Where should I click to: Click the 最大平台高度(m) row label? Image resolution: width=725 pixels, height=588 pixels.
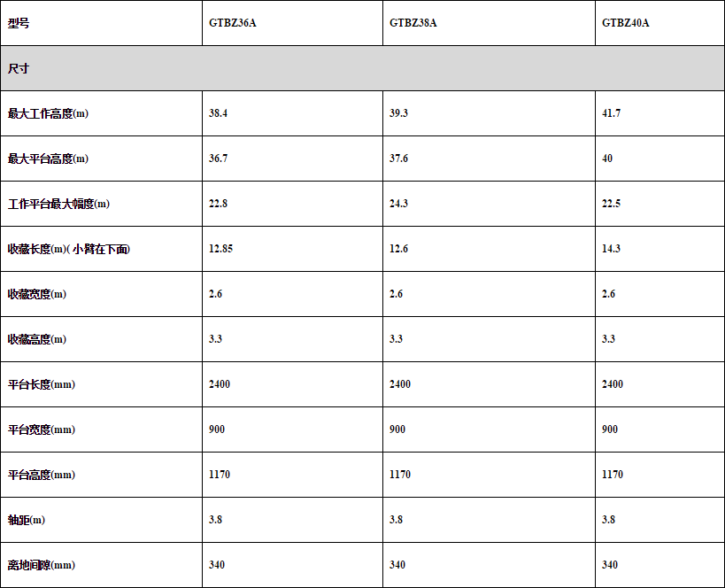pyautogui.click(x=49, y=159)
